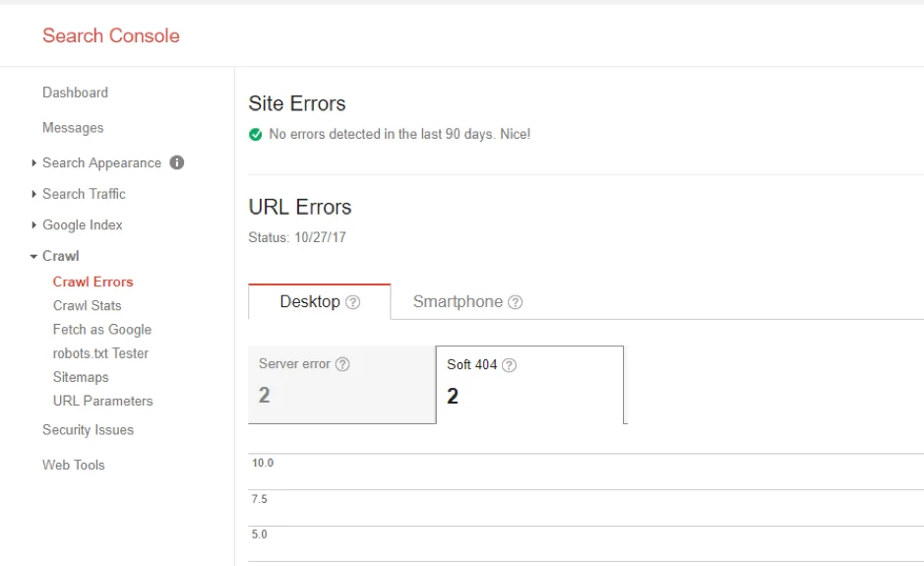This screenshot has width=924, height=566.
Task: Click the 7.5 chart axis label
Action: (x=259, y=499)
